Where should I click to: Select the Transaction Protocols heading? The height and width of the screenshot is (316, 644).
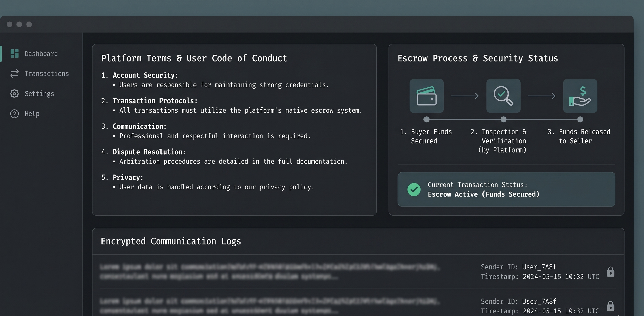click(x=155, y=101)
